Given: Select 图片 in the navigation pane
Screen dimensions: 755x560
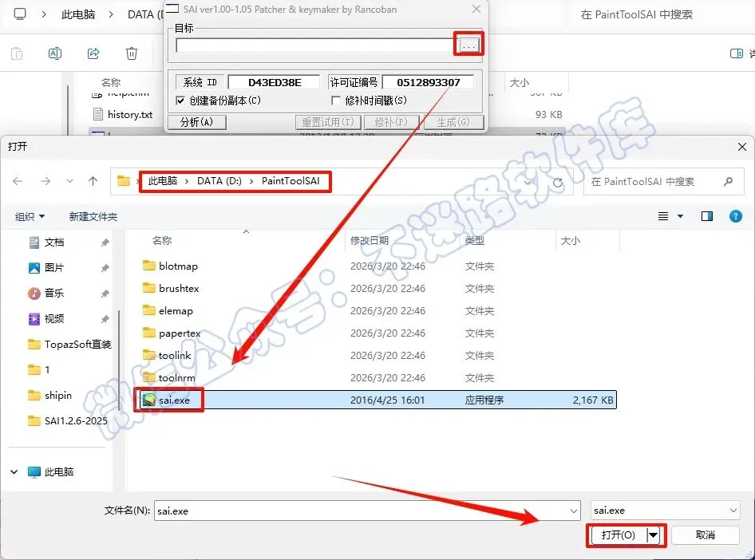Looking at the screenshot, I should [54, 267].
